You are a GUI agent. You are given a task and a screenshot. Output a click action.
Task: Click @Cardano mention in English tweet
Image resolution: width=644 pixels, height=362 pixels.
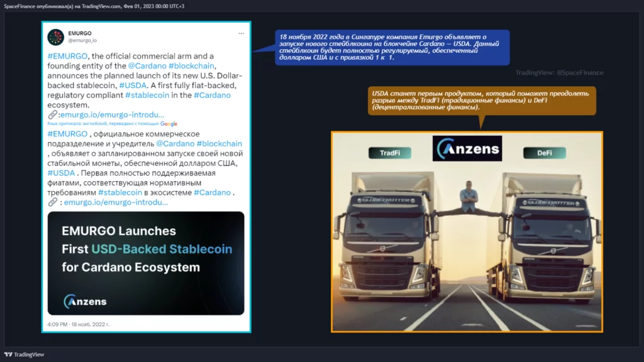[147, 65]
